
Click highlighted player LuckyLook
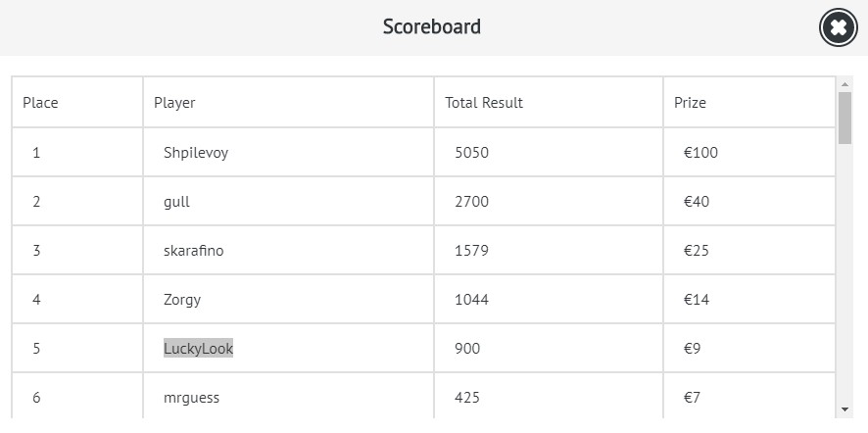[198, 349]
